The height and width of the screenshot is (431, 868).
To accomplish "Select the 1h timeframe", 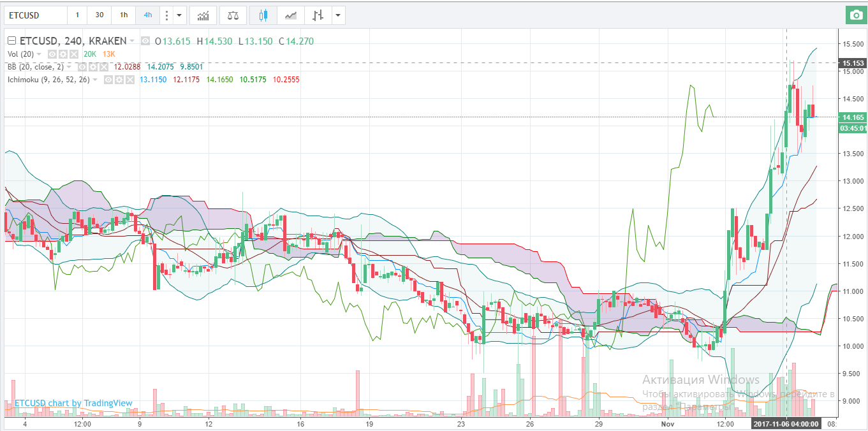I will tap(123, 15).
